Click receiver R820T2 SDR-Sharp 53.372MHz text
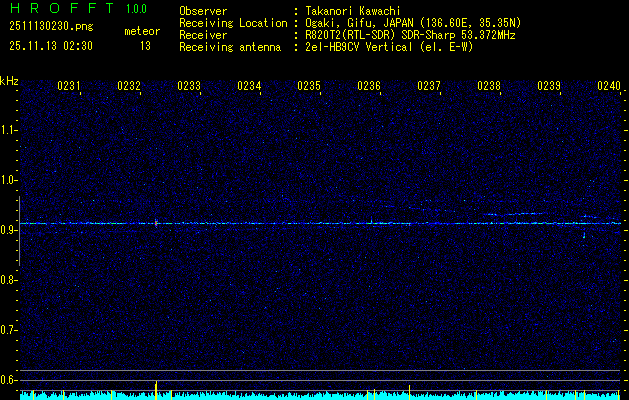The image size is (629, 400). 410,35
